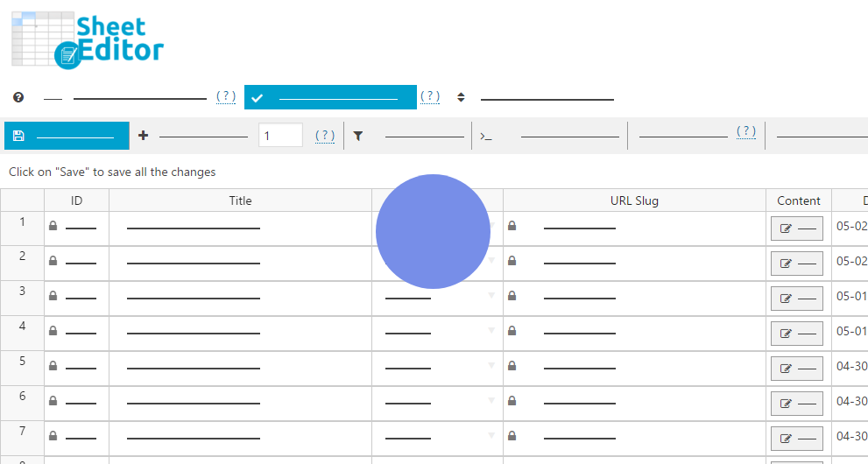
Task: Select the date cell in row 7 starting 04-30
Action: [850, 438]
